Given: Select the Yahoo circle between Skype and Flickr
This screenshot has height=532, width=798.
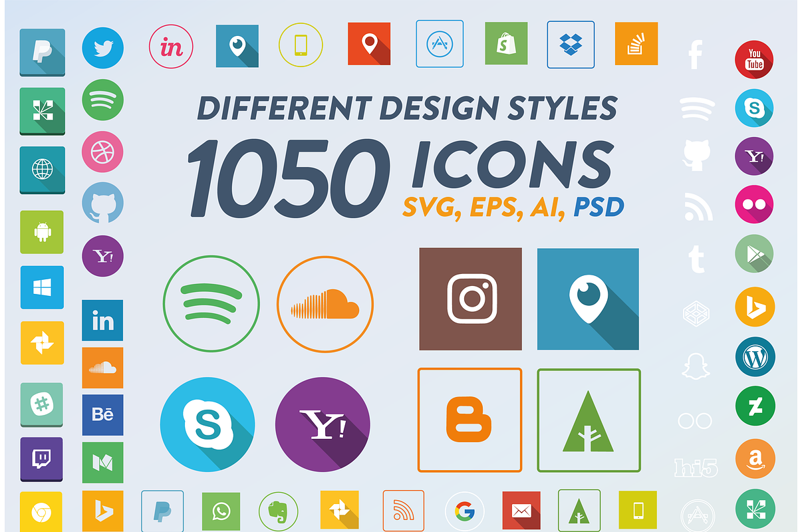Looking at the screenshot, I should coord(754,157).
